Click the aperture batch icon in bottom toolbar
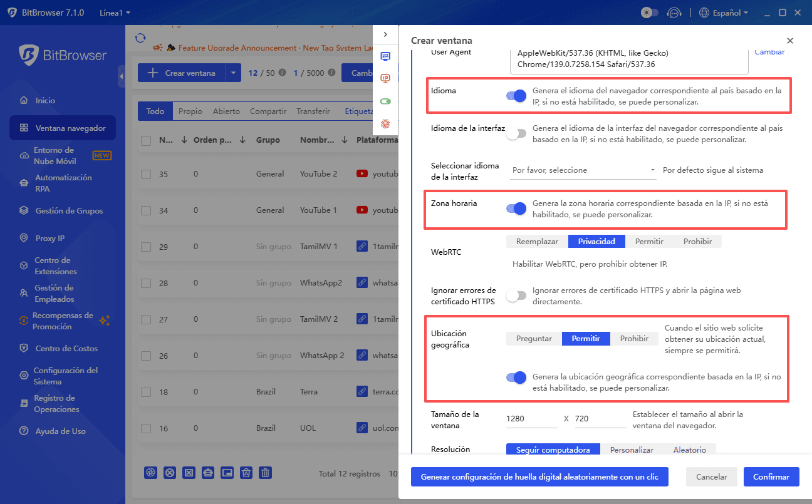812x504 pixels. pyautogui.click(x=150, y=473)
